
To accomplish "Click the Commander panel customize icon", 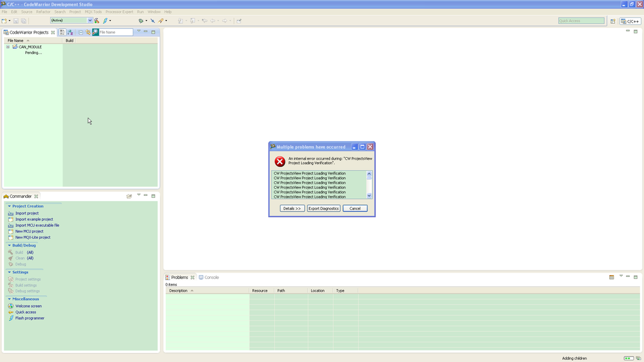I will click(x=129, y=196).
